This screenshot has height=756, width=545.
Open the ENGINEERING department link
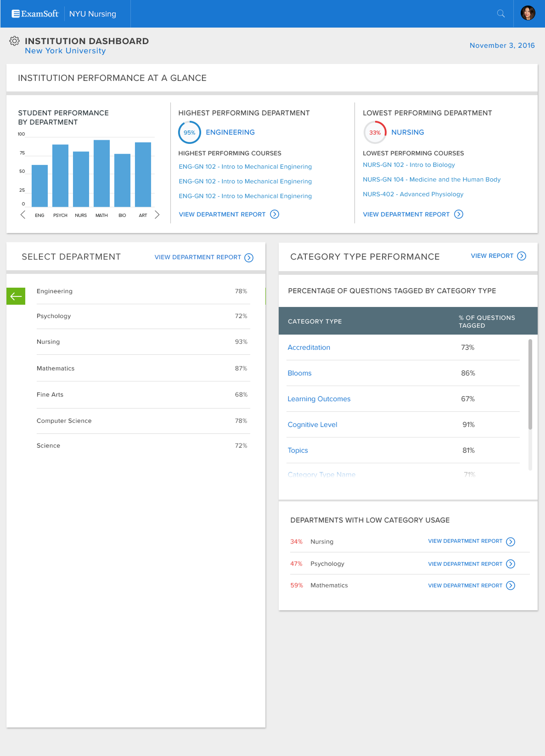point(230,132)
